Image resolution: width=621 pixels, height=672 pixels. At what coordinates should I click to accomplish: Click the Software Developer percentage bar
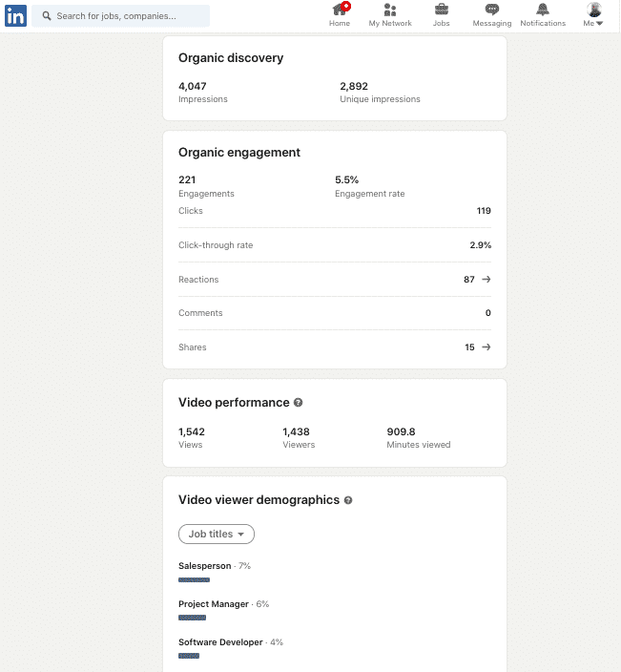point(189,657)
